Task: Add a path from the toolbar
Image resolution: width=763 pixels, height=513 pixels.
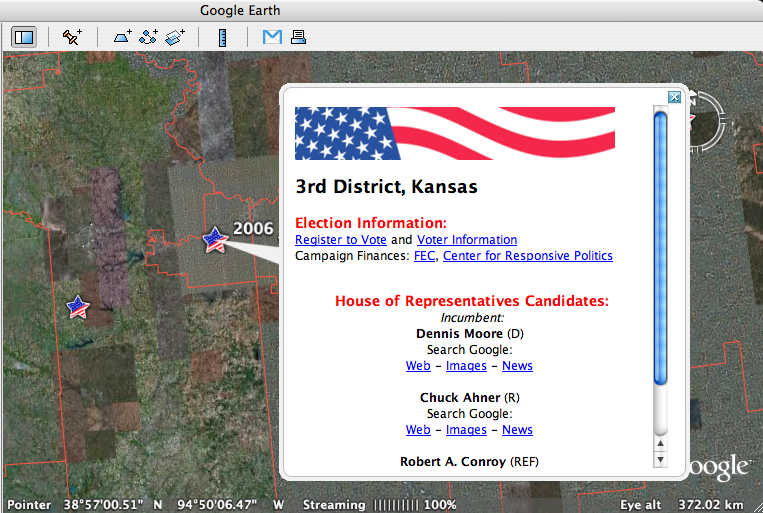Action: [x=148, y=37]
